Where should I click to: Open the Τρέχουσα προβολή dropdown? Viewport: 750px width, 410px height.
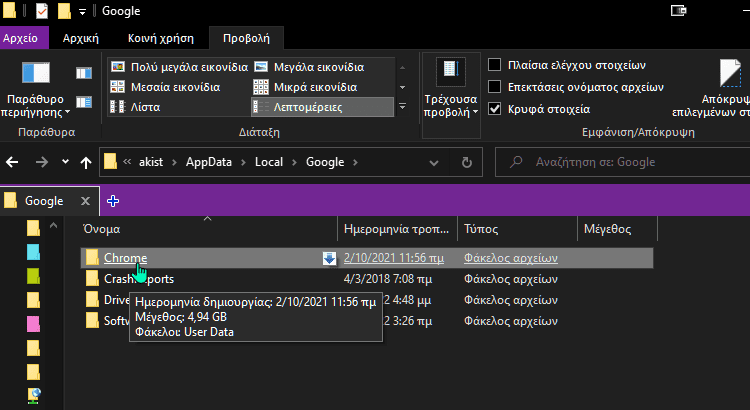pyautogui.click(x=451, y=96)
